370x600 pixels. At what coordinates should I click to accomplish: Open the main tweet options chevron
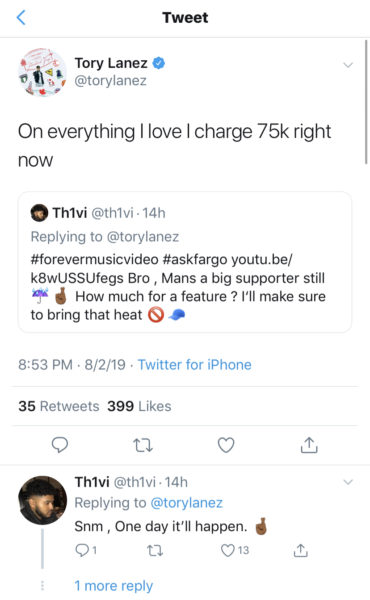click(348, 65)
